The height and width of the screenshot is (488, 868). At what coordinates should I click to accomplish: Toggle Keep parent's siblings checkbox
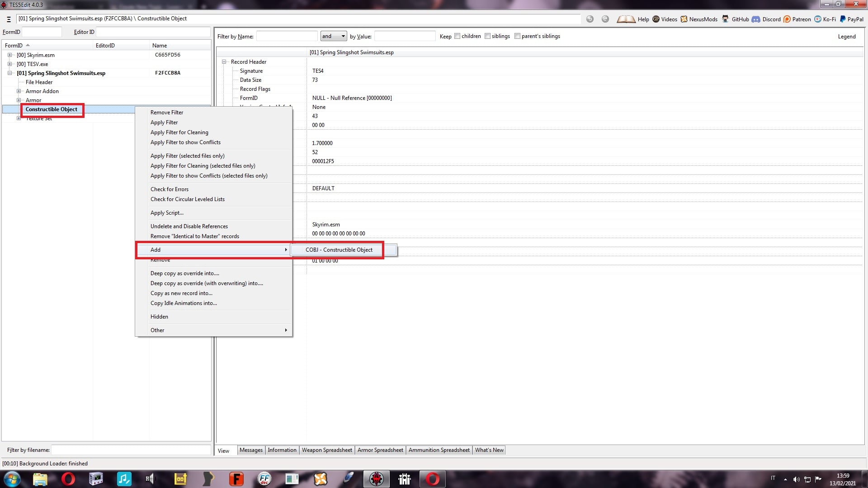tap(517, 36)
